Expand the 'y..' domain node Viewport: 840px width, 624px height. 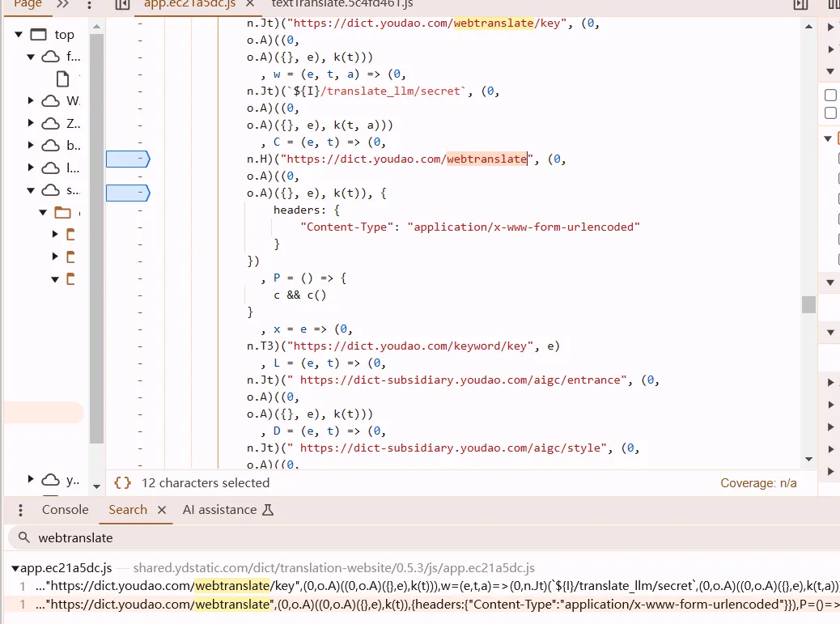tap(31, 479)
